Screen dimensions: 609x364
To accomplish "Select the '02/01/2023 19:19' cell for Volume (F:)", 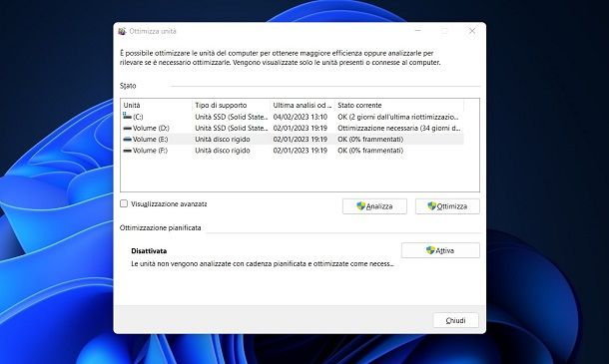I will (301, 151).
